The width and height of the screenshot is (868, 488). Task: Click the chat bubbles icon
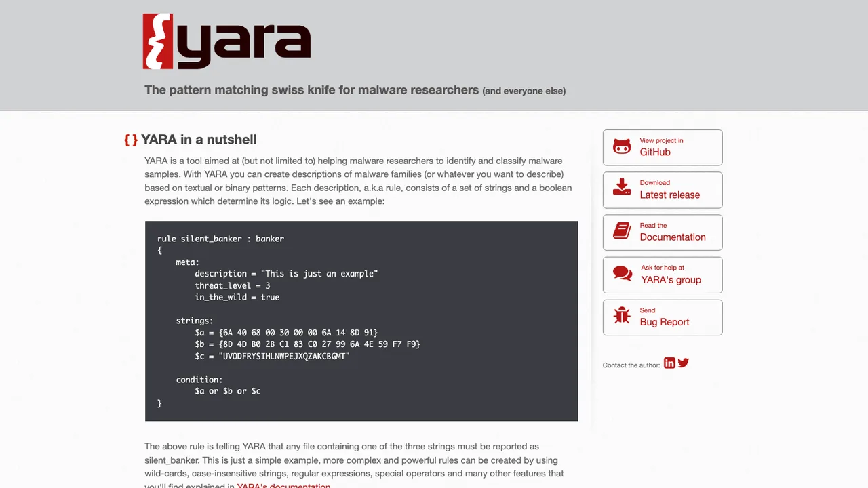pyautogui.click(x=622, y=274)
